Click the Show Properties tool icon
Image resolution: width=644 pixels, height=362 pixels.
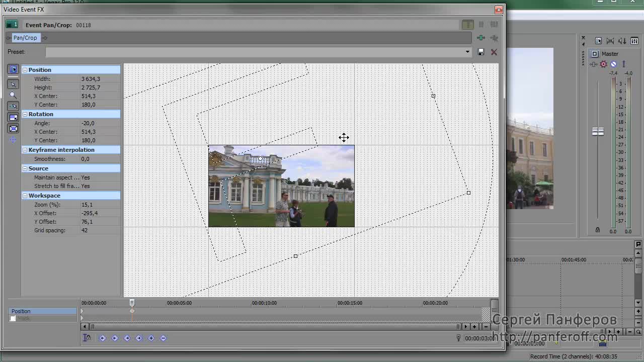(14, 69)
